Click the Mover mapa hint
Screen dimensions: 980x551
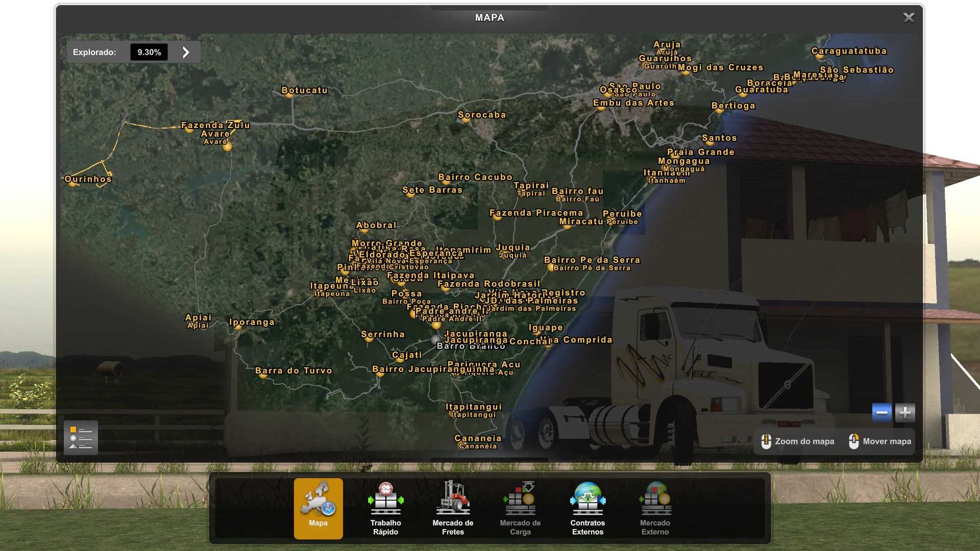tap(880, 441)
